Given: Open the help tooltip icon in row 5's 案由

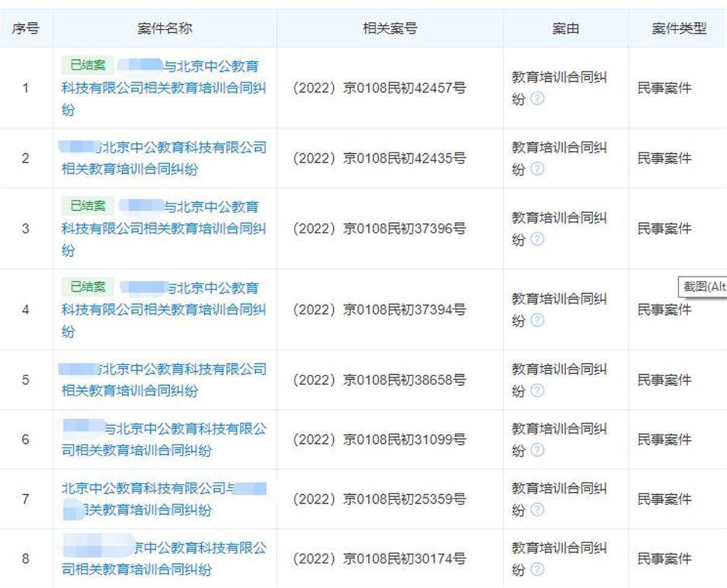Looking at the screenshot, I should [537, 391].
